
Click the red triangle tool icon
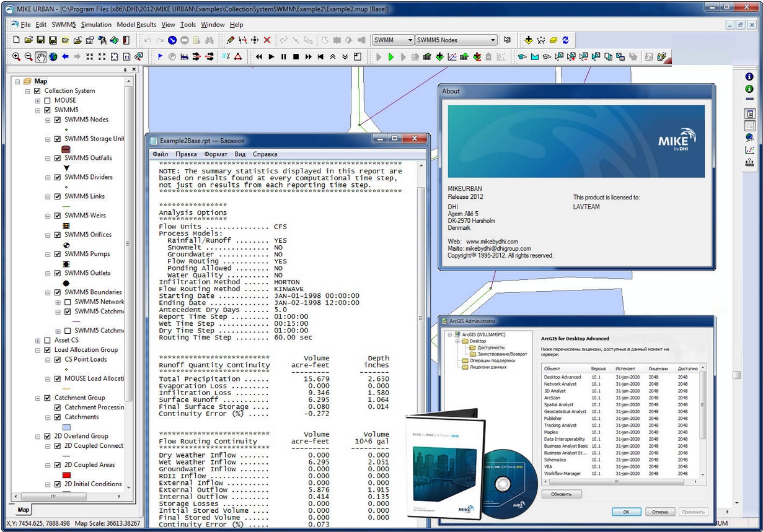(237, 57)
